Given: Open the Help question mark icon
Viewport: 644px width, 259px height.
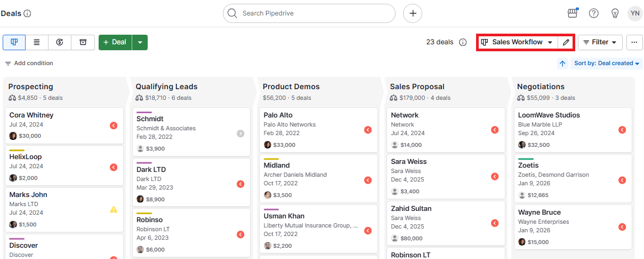Looking at the screenshot, I should (x=593, y=13).
